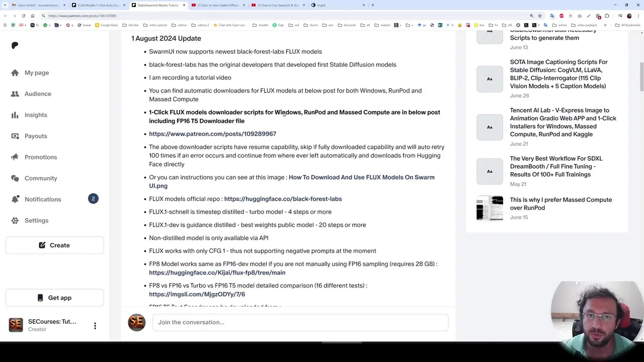Open SOTA Image Captioning Scripts post
The width and height of the screenshot is (644, 362).
pyautogui.click(x=558, y=74)
